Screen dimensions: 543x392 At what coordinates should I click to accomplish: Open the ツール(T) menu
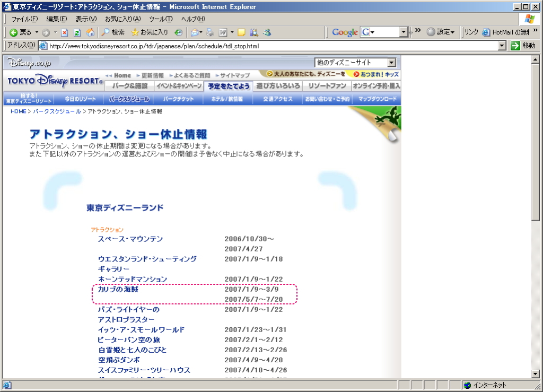tap(161, 19)
